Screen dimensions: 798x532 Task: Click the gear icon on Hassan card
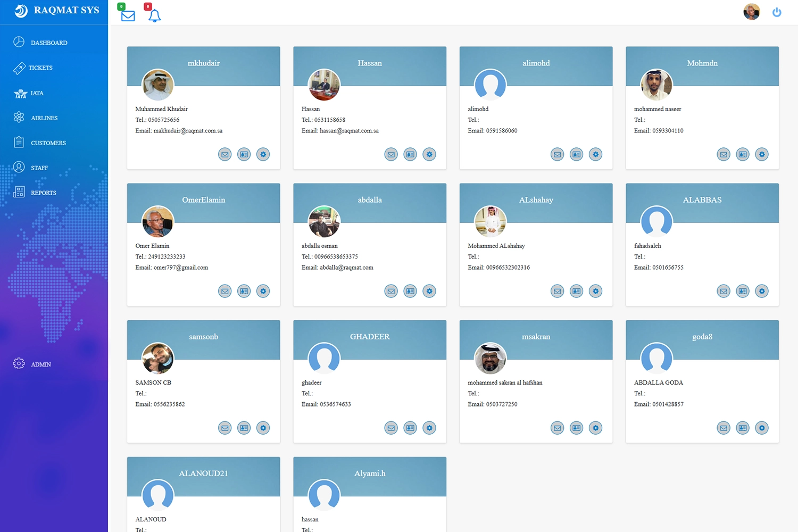429,154
